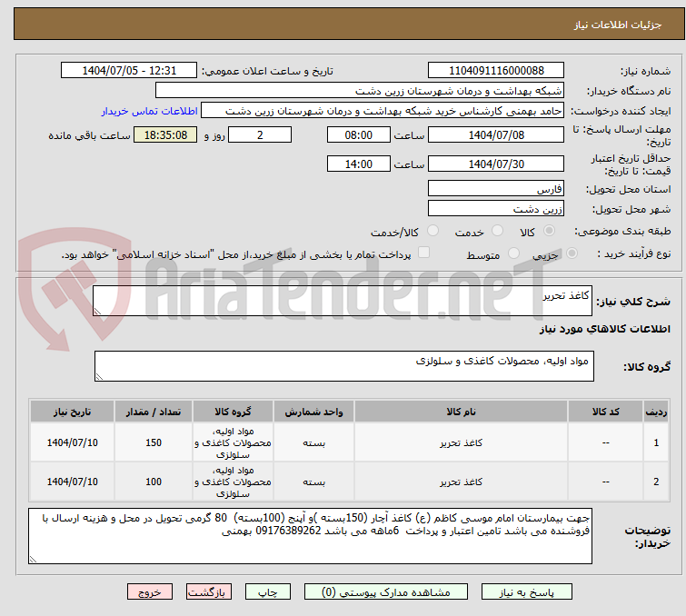Click the تاریخ نیاز column header
686x616 pixels.
(x=72, y=412)
